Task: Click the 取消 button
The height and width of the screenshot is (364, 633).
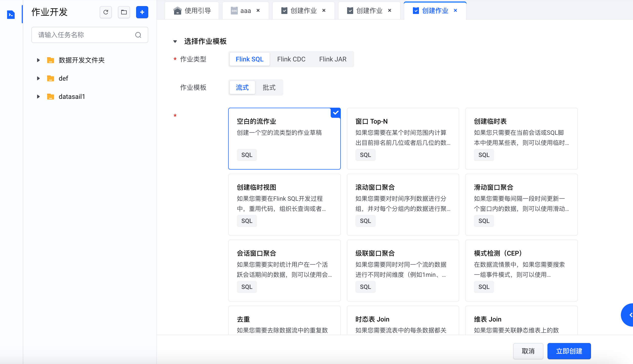Action: pos(528,351)
